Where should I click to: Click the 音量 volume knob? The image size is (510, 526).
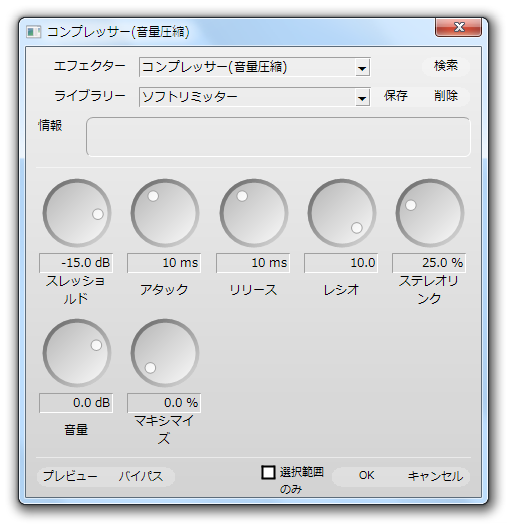[x=77, y=353]
